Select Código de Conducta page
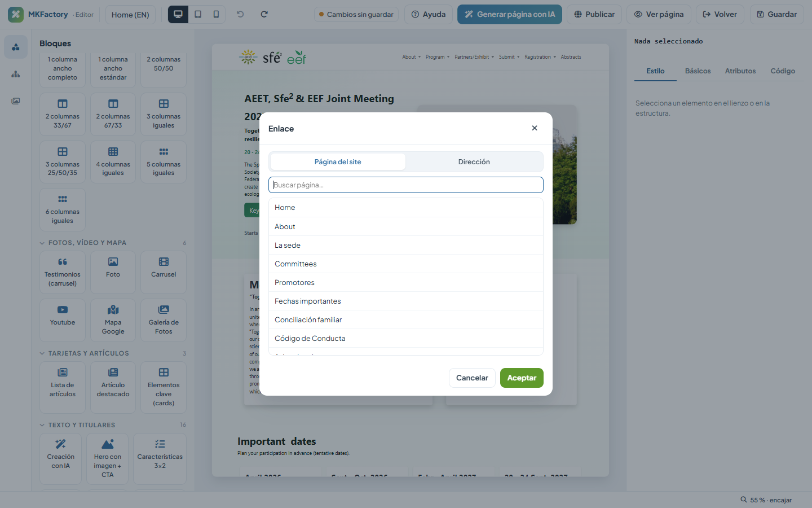The height and width of the screenshot is (508, 812). [406, 338]
